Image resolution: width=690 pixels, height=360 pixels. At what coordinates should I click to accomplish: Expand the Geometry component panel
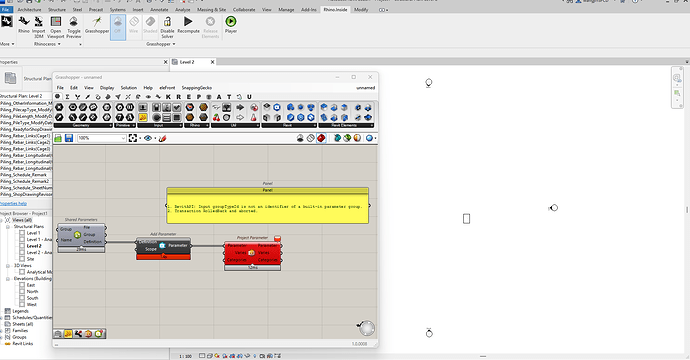pos(83,125)
